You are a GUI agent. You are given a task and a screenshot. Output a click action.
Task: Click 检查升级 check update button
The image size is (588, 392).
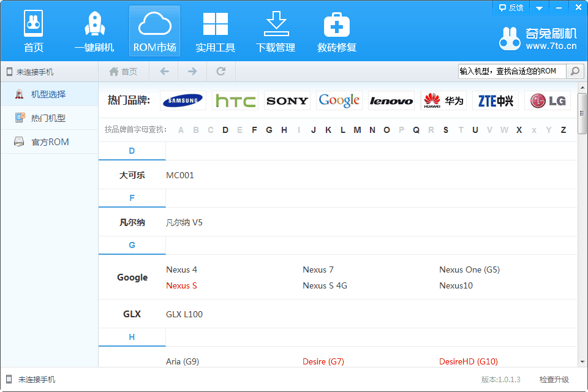click(x=554, y=380)
